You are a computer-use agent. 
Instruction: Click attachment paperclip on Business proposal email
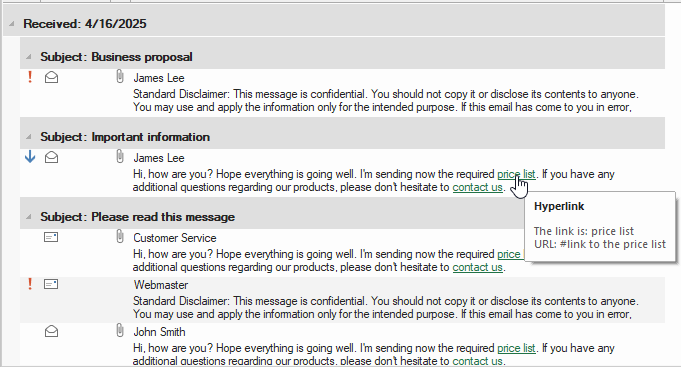[x=120, y=77]
